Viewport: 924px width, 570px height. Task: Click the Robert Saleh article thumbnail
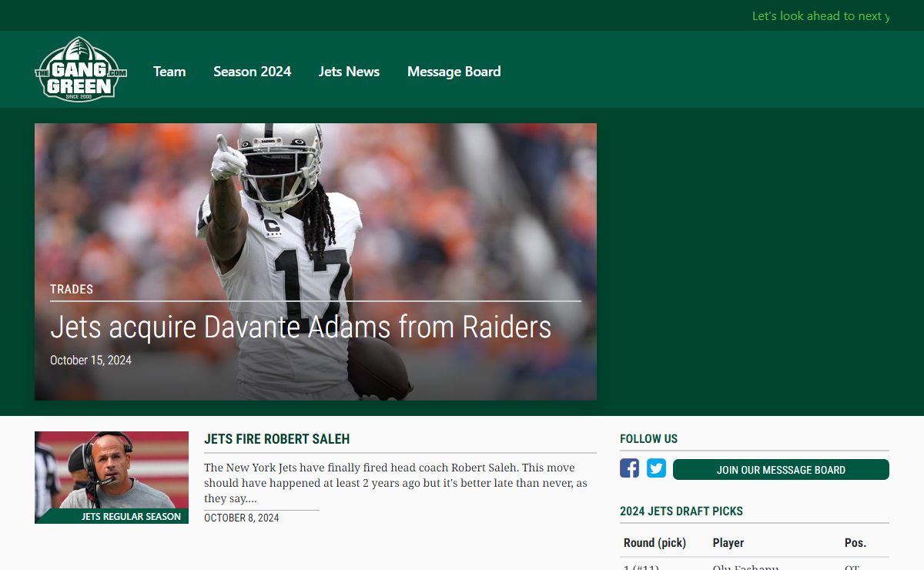click(x=112, y=478)
